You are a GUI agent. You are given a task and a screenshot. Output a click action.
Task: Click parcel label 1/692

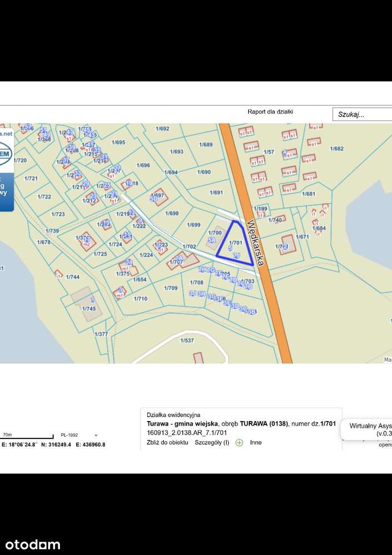coord(162,128)
